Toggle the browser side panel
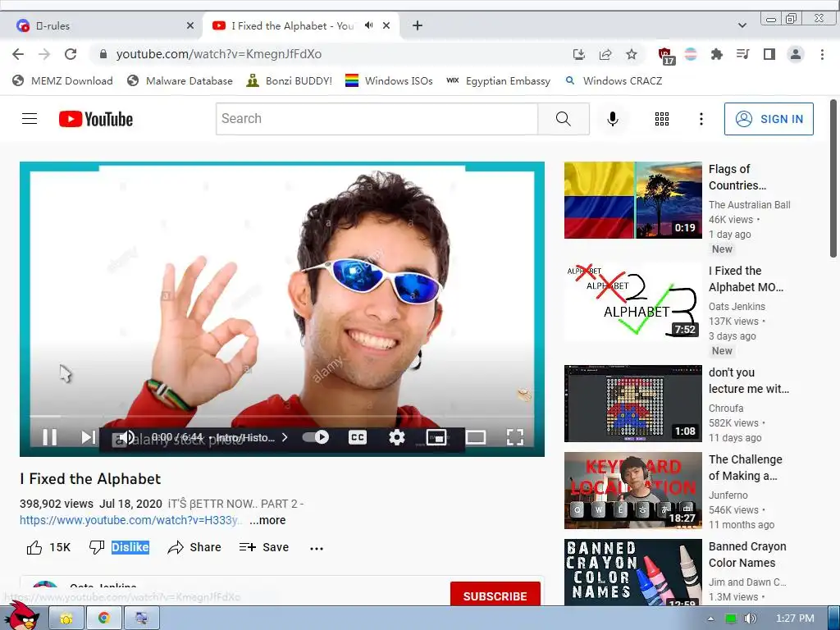Viewport: 840px width, 630px height. point(769,54)
